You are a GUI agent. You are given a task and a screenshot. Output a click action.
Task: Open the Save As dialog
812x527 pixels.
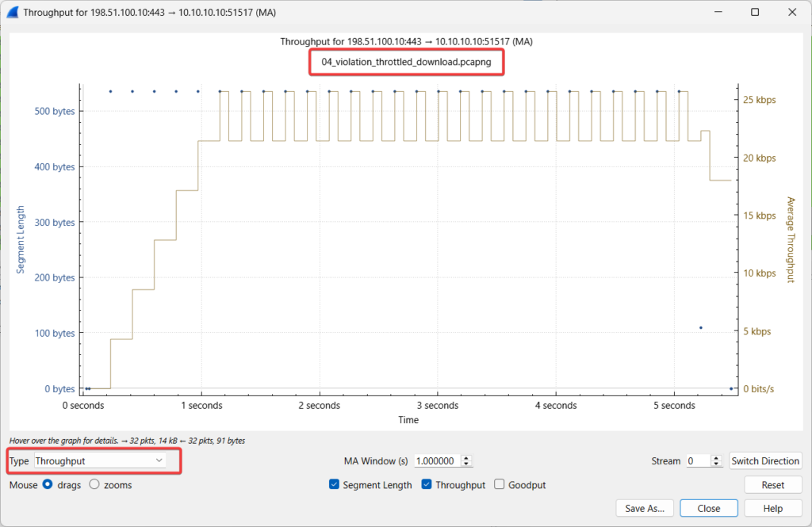click(645, 509)
